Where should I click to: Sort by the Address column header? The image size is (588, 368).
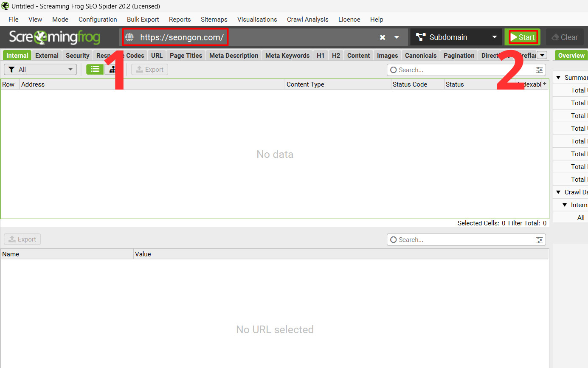tap(152, 84)
